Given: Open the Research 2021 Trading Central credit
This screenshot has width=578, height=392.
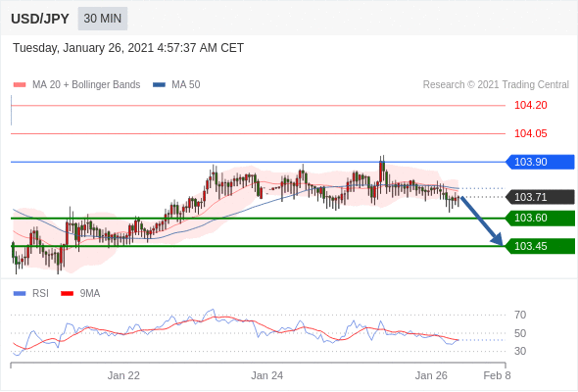Looking at the screenshot, I should (496, 85).
